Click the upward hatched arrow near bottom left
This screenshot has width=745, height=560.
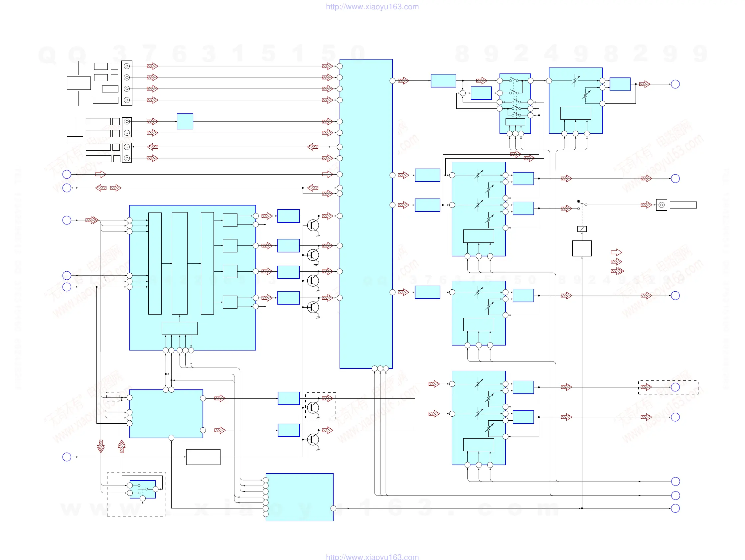122,447
